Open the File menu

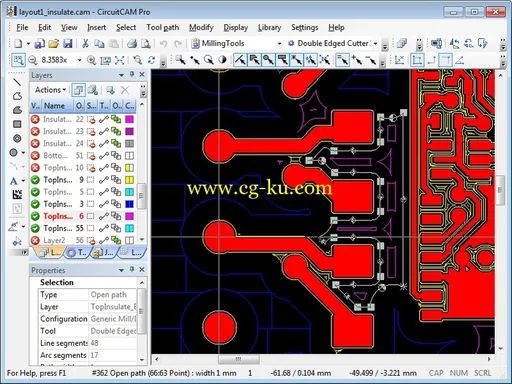pyautogui.click(x=22, y=28)
